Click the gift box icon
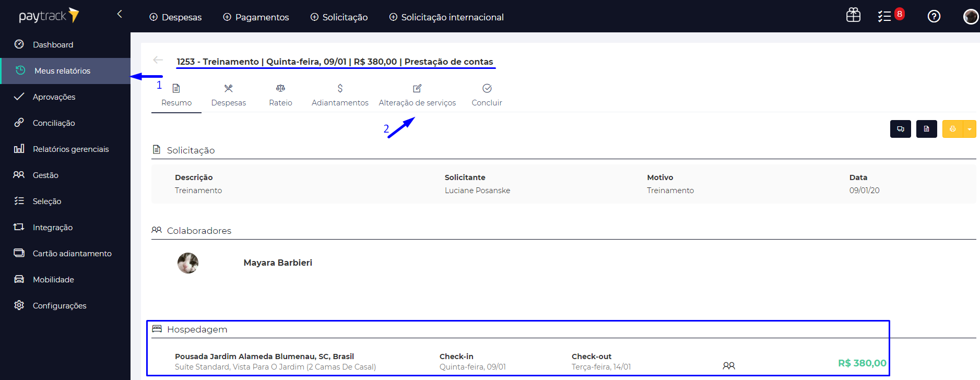The width and height of the screenshot is (980, 380). point(853,15)
